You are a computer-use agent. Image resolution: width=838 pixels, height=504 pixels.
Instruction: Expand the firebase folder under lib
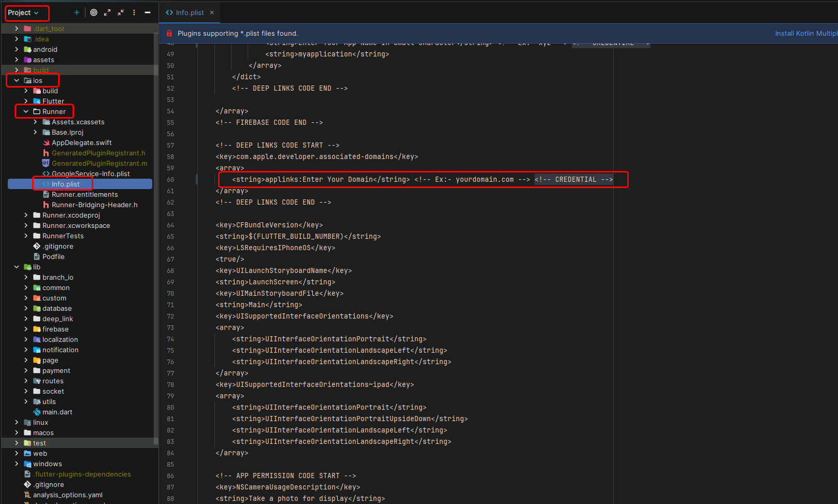(x=26, y=329)
